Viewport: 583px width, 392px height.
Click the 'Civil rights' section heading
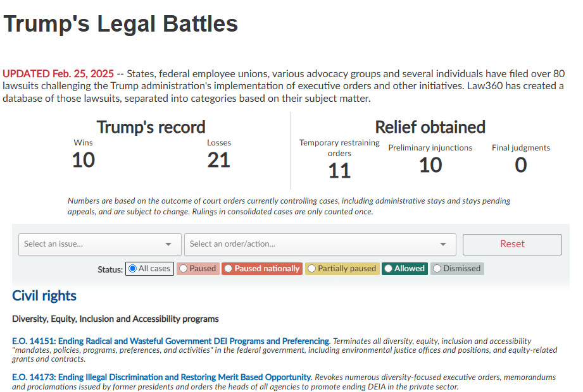point(44,296)
